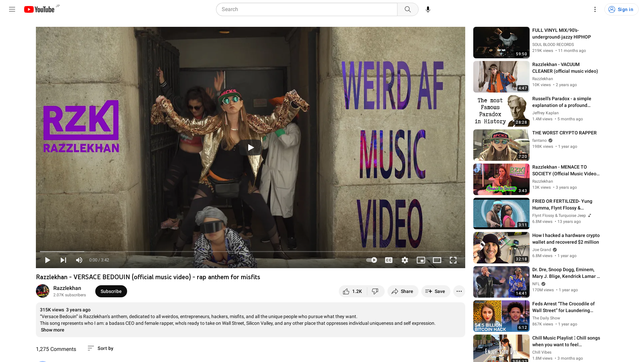Open Crocodile of Wall Street video
The image size is (644, 362).
click(563, 307)
